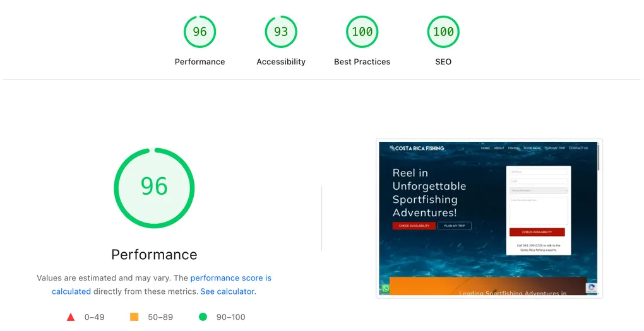Click the Best Practices gauge showing 100
This screenshot has width=644, height=331.
pyautogui.click(x=362, y=32)
